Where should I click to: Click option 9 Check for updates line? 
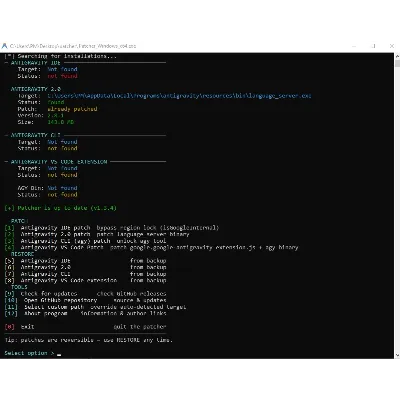pos(85,294)
